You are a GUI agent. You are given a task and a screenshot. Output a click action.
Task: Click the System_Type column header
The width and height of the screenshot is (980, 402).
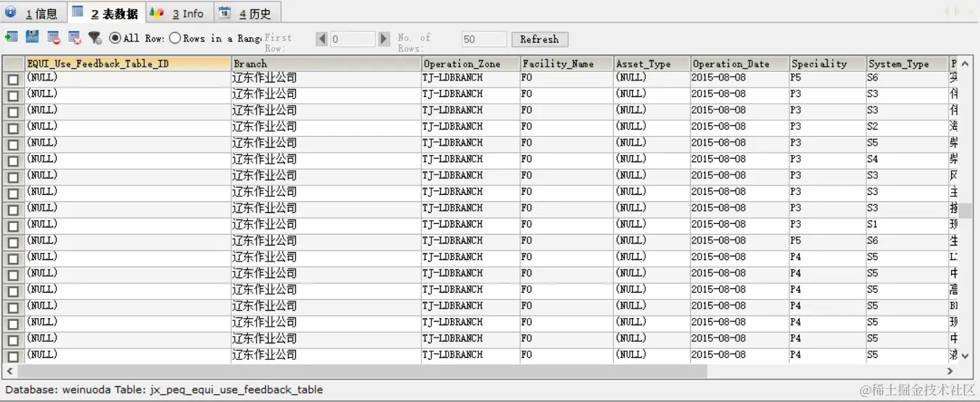click(907, 64)
